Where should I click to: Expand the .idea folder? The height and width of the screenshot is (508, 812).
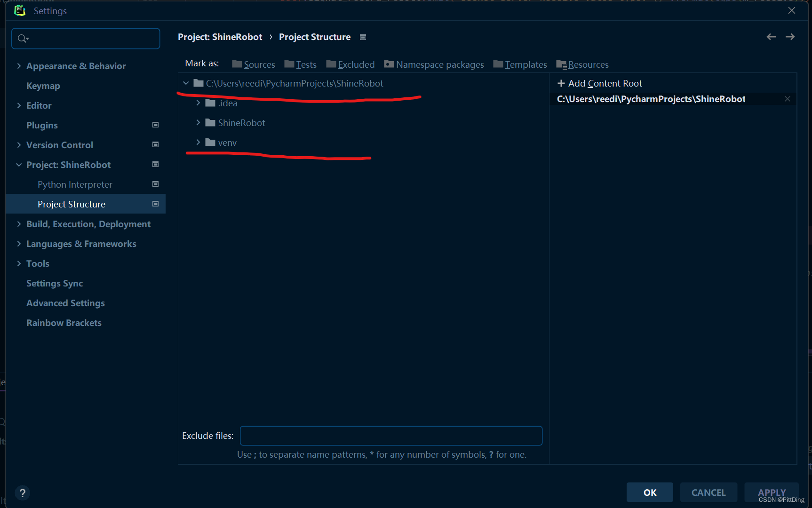pos(198,103)
